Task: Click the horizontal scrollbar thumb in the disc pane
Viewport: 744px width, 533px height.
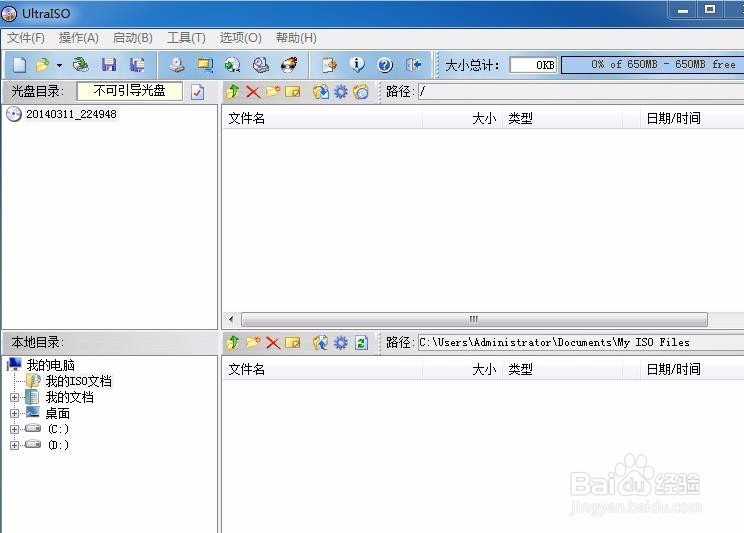Action: (474, 319)
